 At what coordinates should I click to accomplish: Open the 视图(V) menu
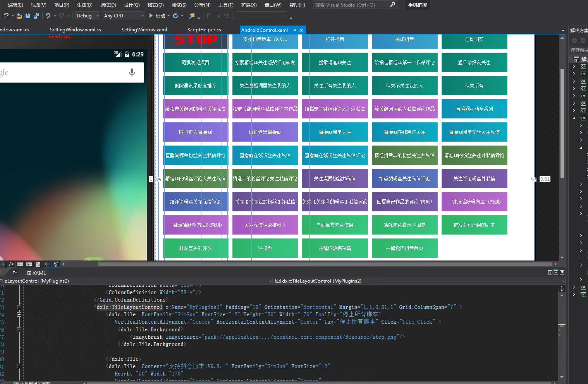click(x=38, y=5)
